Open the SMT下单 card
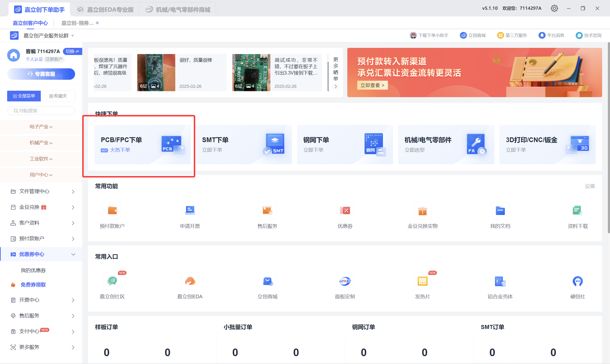The width and height of the screenshot is (610, 364). click(244, 145)
